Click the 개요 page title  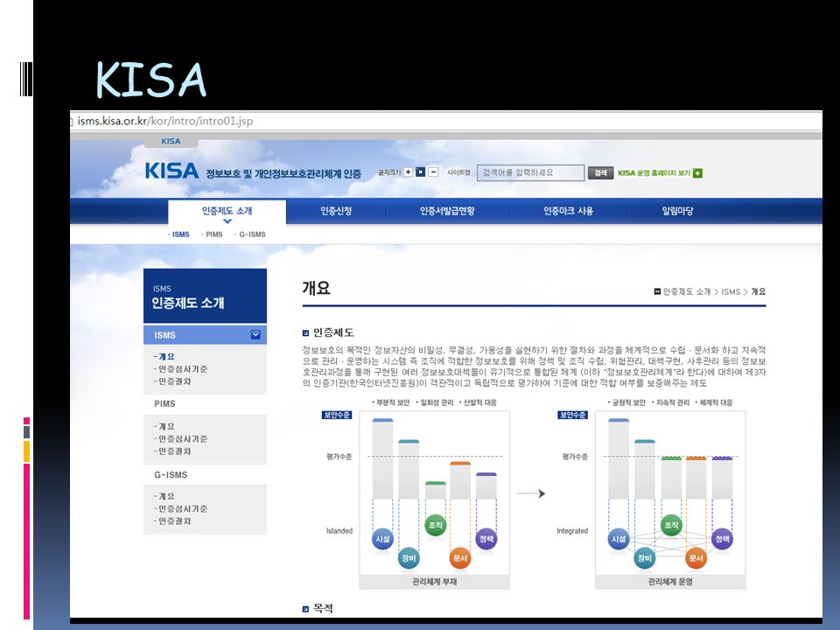pyautogui.click(x=316, y=288)
